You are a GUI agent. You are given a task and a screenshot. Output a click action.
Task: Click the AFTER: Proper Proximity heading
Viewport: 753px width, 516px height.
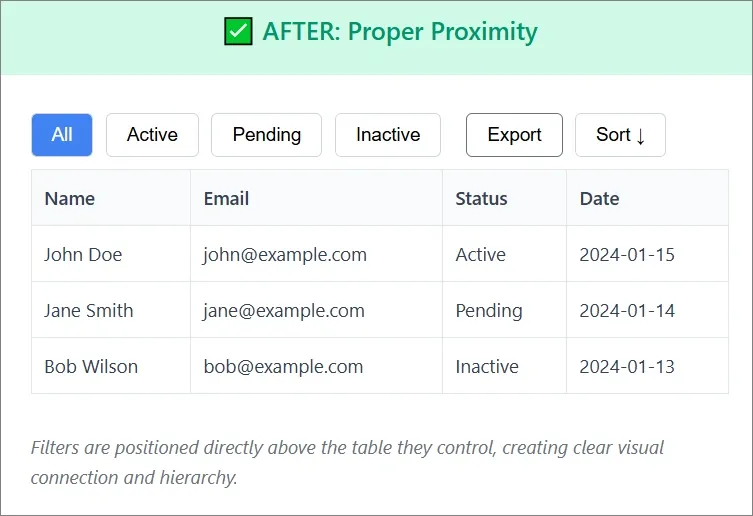click(x=400, y=32)
